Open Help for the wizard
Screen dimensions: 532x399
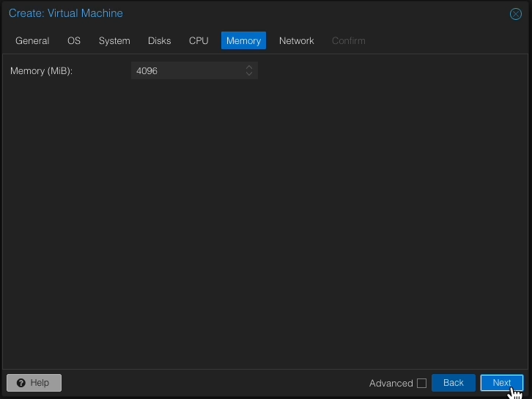click(x=34, y=383)
